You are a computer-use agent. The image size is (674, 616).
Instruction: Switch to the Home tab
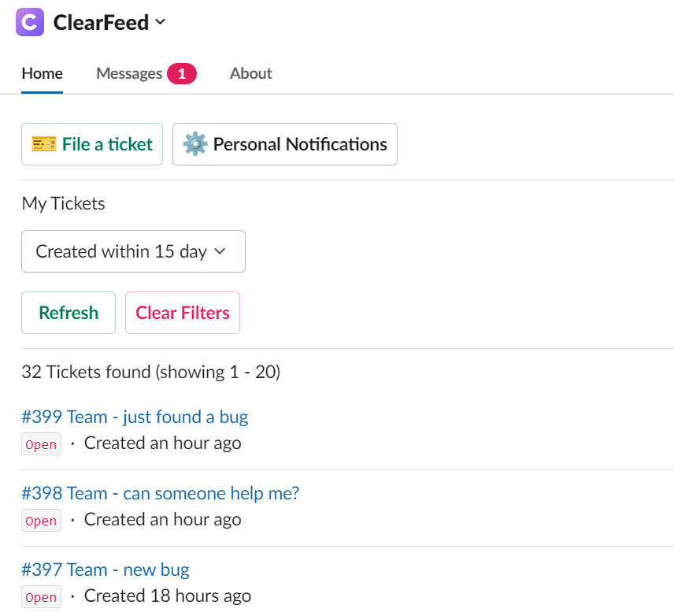pyautogui.click(x=42, y=73)
